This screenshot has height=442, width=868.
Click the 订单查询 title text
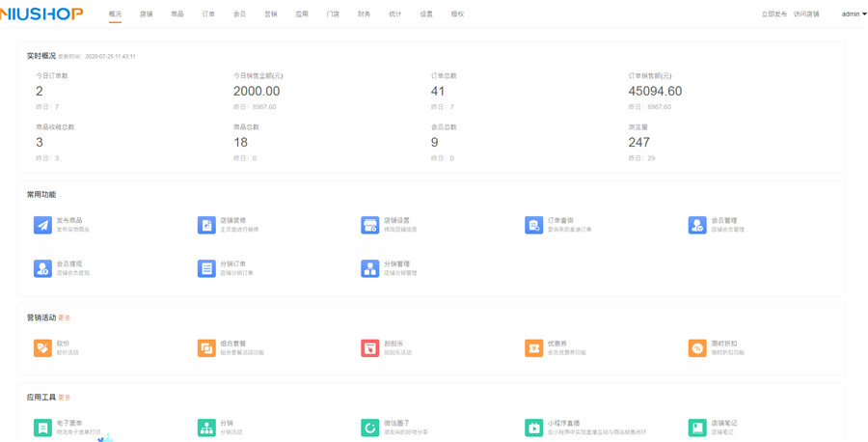560,220
